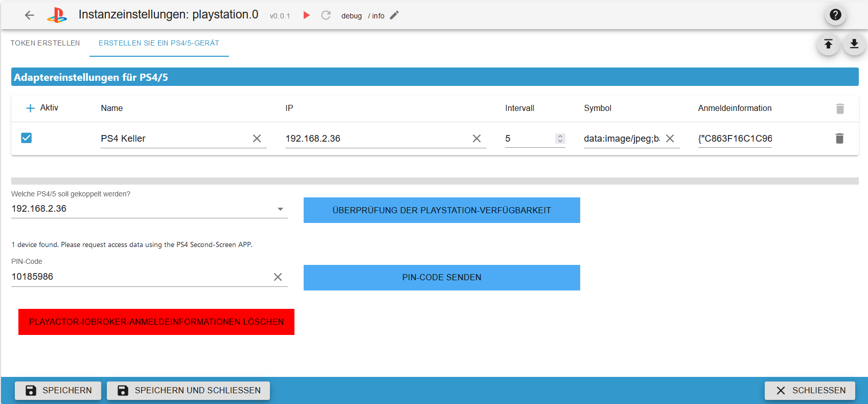Start the instance with the red play icon
Screen dimensions: 868x404
(307, 15)
